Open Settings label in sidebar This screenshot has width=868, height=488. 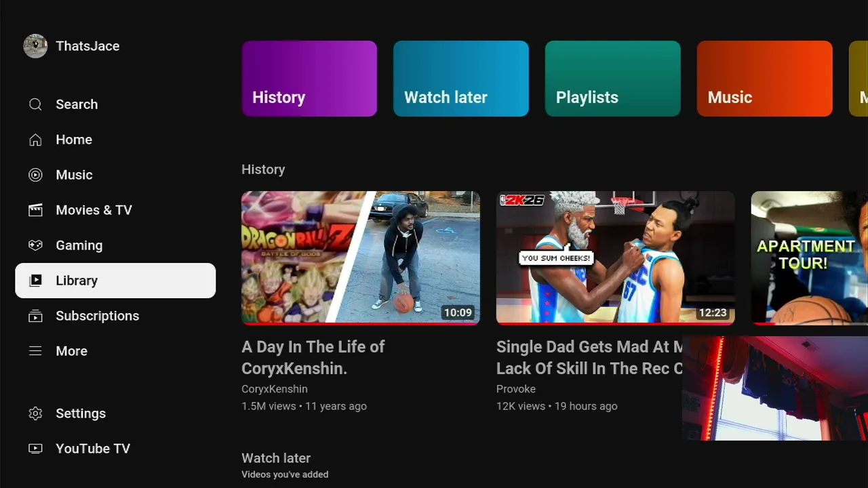(x=81, y=413)
